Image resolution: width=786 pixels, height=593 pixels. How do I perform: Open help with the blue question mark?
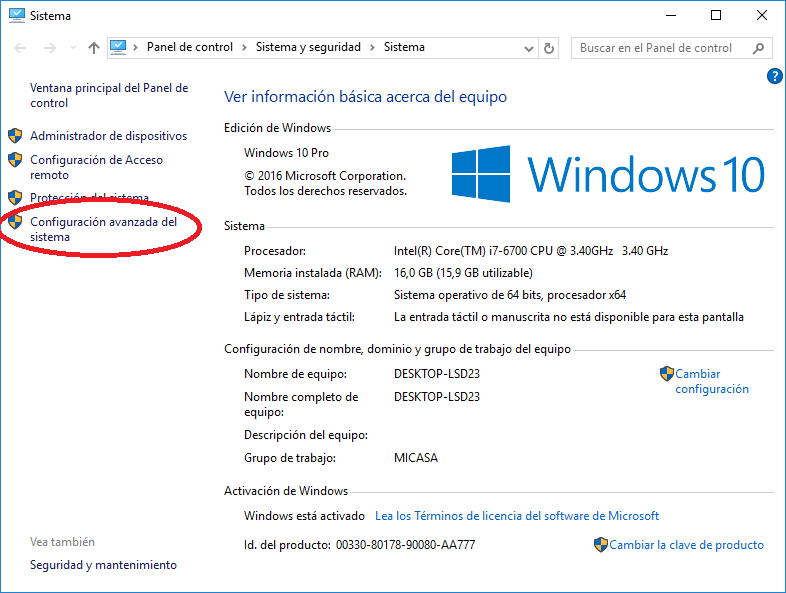pos(773,76)
